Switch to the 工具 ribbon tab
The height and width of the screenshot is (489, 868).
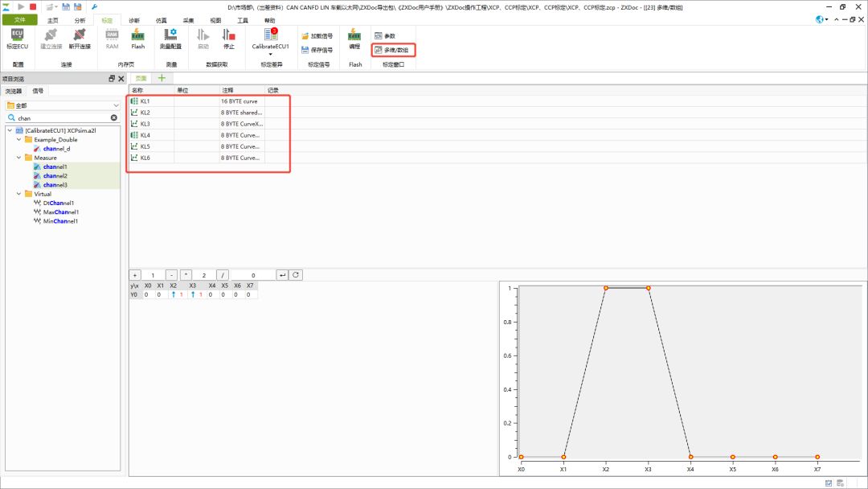point(243,20)
